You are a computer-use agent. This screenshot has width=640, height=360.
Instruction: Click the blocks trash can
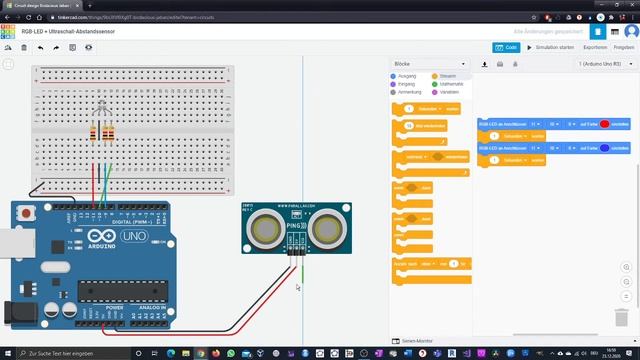(622, 318)
